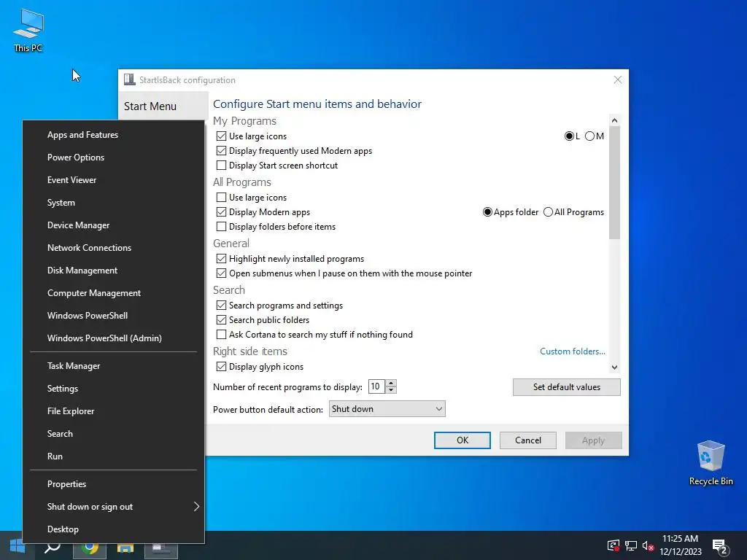Image resolution: width=747 pixels, height=560 pixels.
Task: Select Properties menu entry
Action: pyautogui.click(x=115, y=484)
